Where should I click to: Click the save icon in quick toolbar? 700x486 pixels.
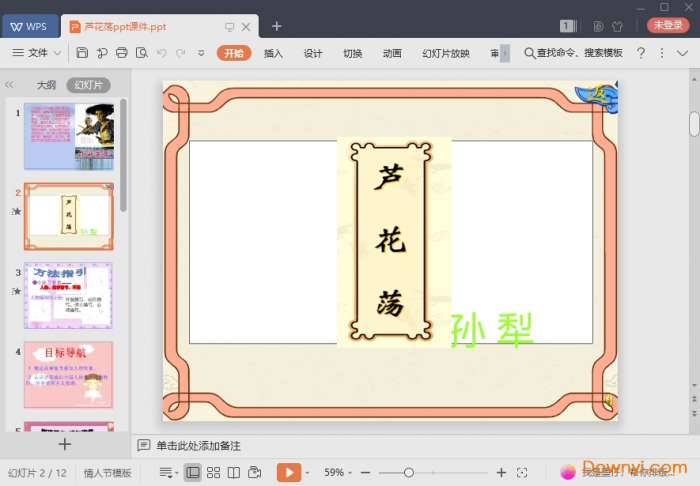(x=82, y=53)
